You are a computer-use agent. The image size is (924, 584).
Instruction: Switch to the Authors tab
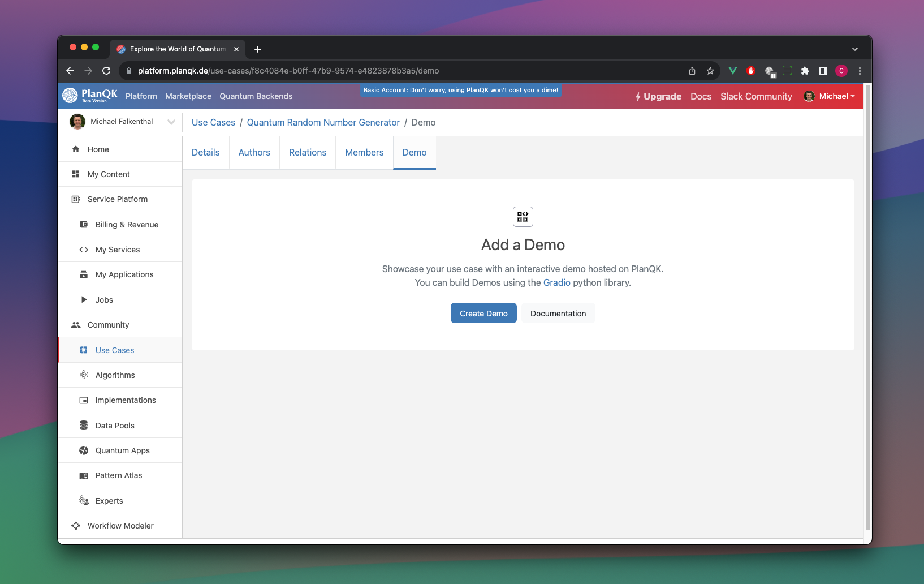tap(254, 153)
